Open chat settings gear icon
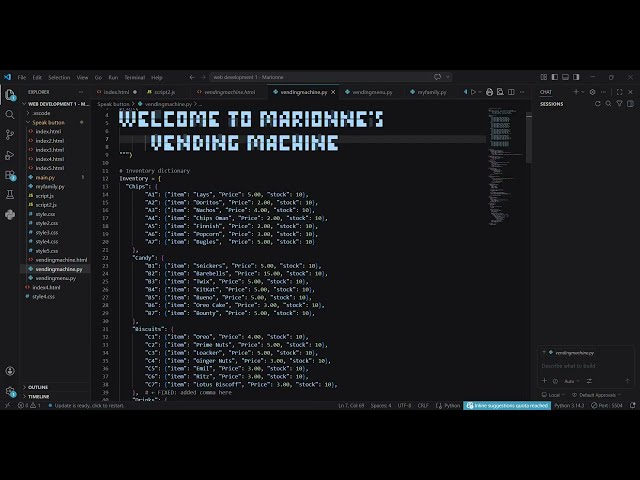Screen dimensions: 640x480 (593, 92)
